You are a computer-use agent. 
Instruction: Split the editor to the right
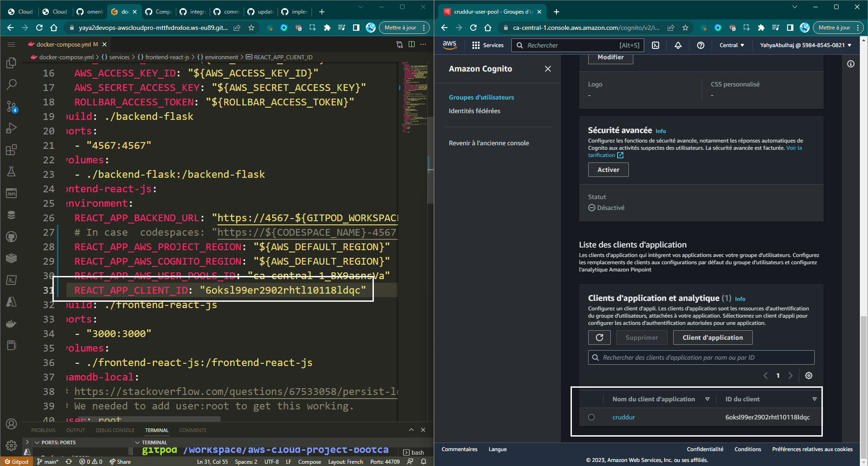pyautogui.click(x=411, y=44)
